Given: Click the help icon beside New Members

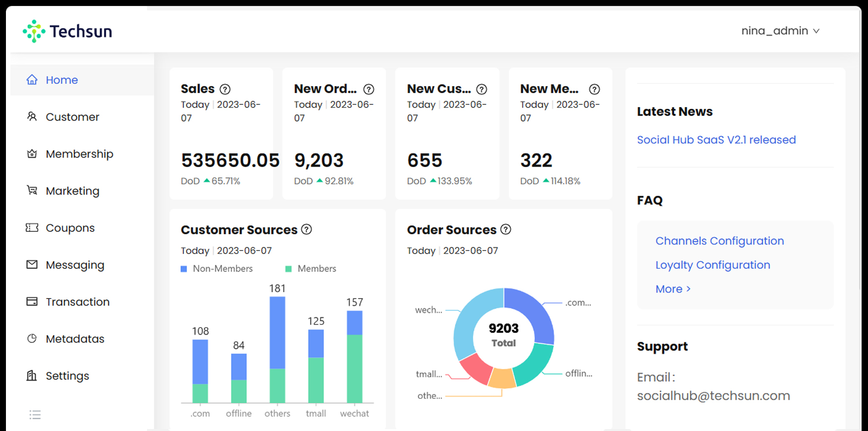Looking at the screenshot, I should click(594, 89).
